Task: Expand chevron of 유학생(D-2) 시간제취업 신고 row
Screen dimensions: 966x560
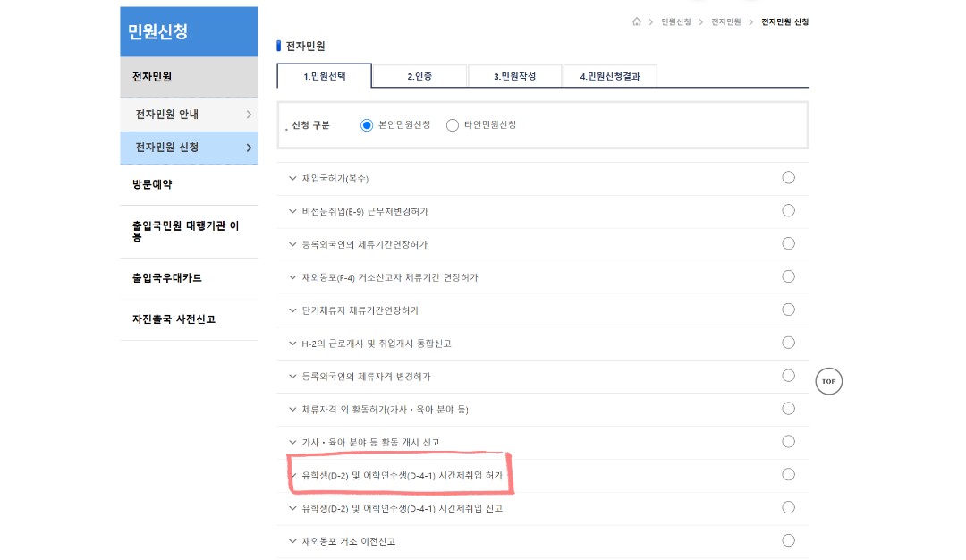Action: pyautogui.click(x=292, y=508)
